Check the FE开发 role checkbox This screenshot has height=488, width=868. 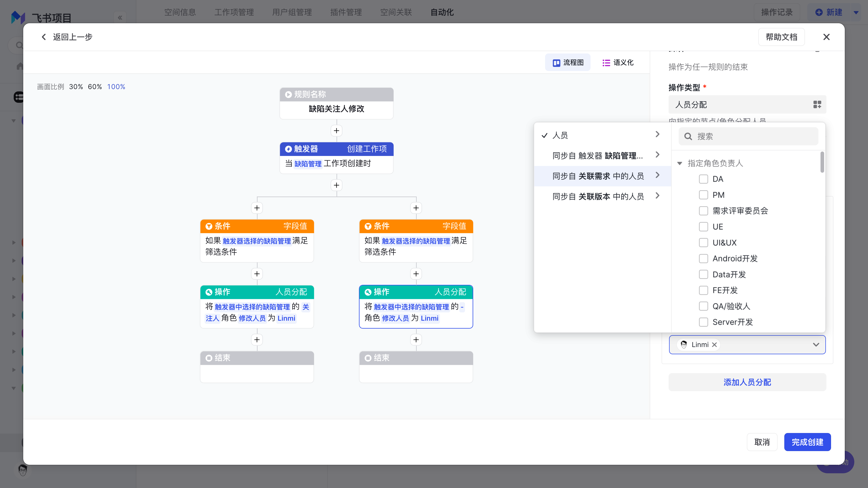(x=703, y=290)
